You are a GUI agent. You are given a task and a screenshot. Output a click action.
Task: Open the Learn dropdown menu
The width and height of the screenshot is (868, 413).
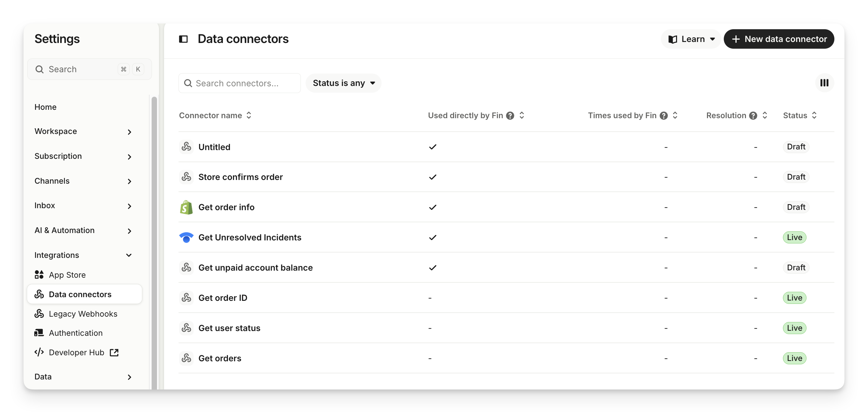[691, 39]
